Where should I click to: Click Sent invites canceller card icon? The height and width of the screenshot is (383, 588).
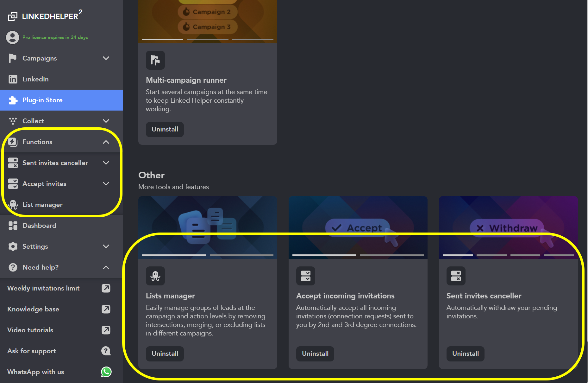pos(456,276)
